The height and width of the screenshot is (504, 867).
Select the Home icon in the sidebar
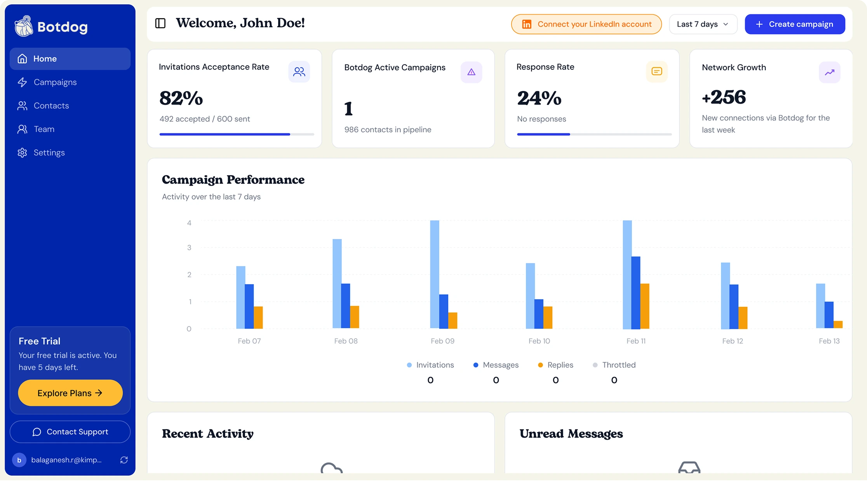coord(22,58)
